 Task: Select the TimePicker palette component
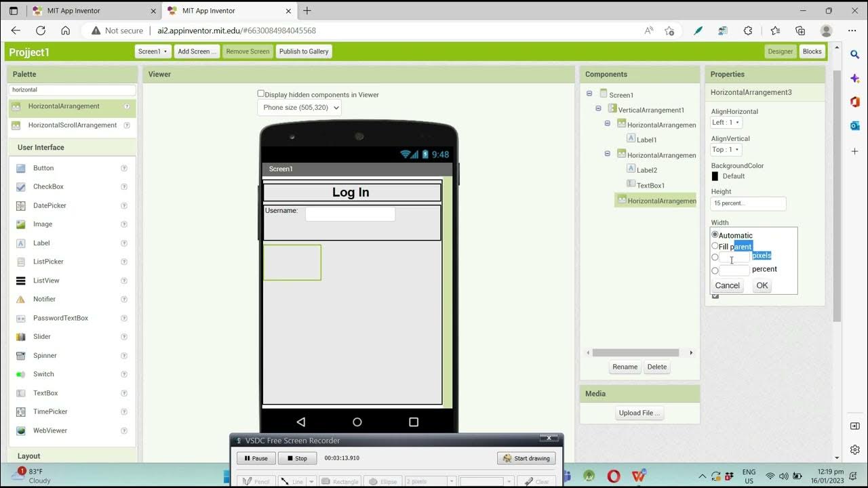[x=50, y=411]
